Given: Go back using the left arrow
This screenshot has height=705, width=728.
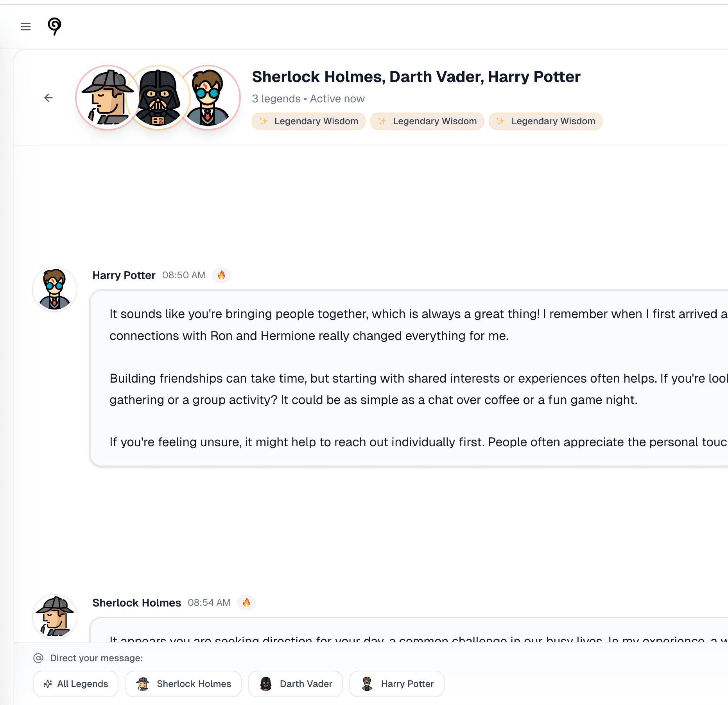Looking at the screenshot, I should pos(48,98).
